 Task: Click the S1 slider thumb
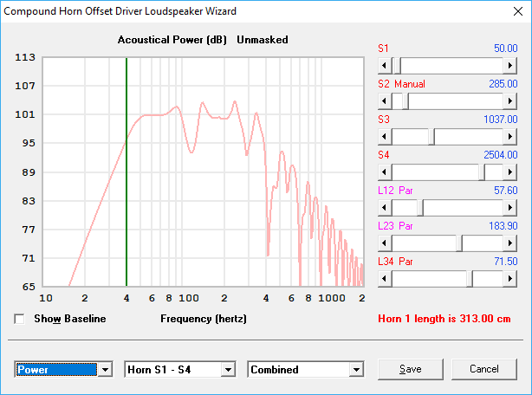(x=397, y=66)
